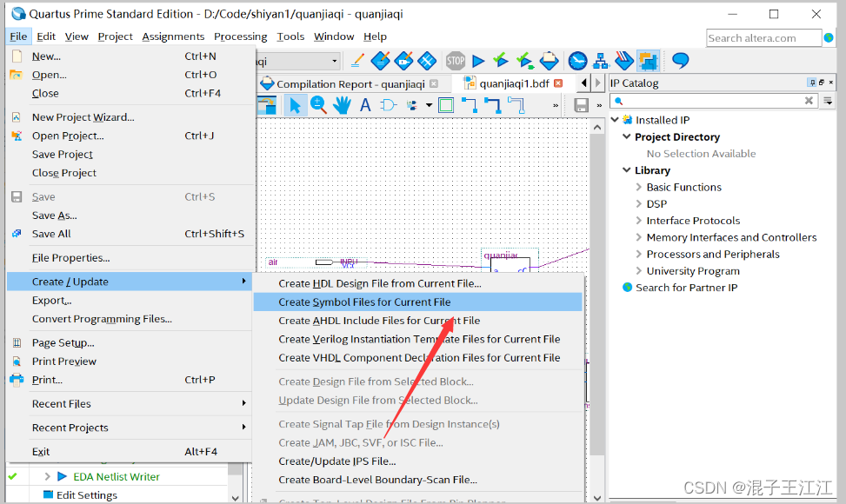Show more schematic toolbar items chevron

point(556,106)
